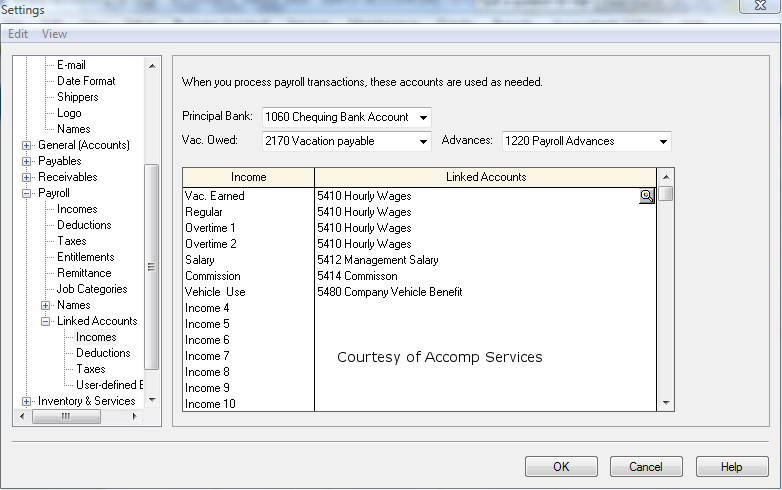
Task: Select Deductions under Linked Accounts
Action: click(103, 353)
